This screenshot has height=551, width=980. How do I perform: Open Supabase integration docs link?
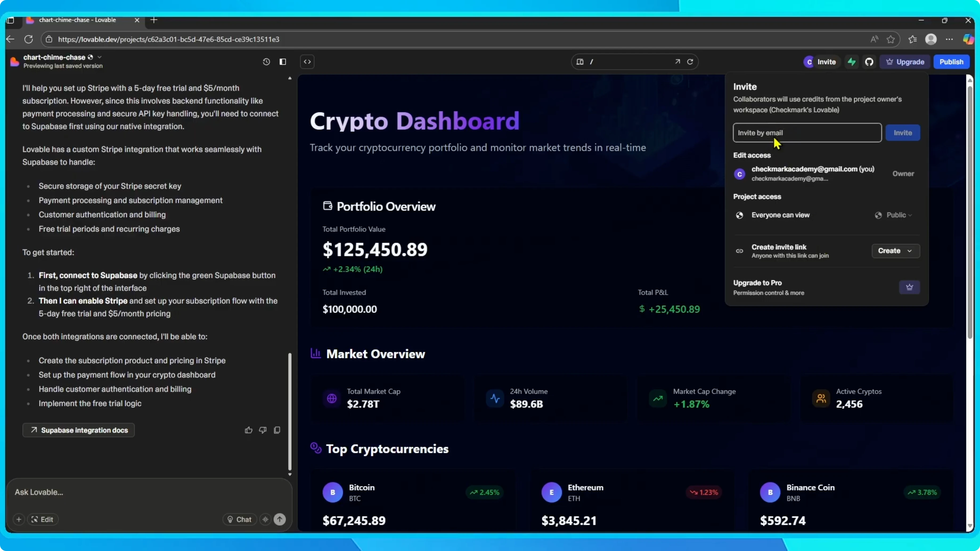(x=78, y=430)
